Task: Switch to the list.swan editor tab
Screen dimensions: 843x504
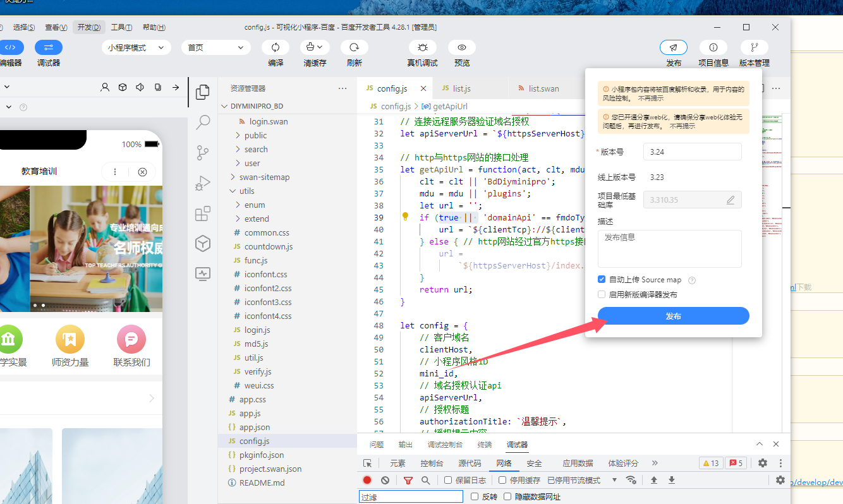Action: [x=543, y=88]
